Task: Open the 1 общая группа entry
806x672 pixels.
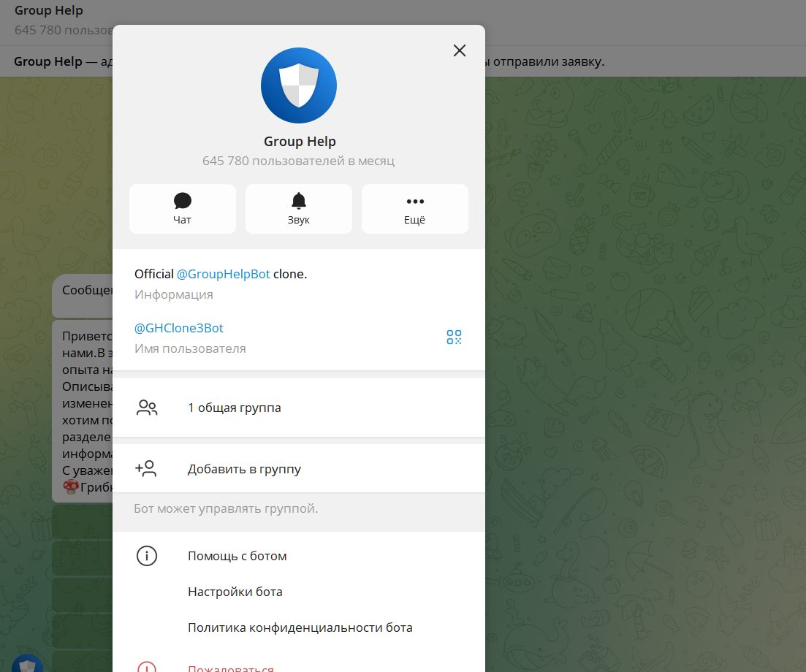Action: (299, 408)
